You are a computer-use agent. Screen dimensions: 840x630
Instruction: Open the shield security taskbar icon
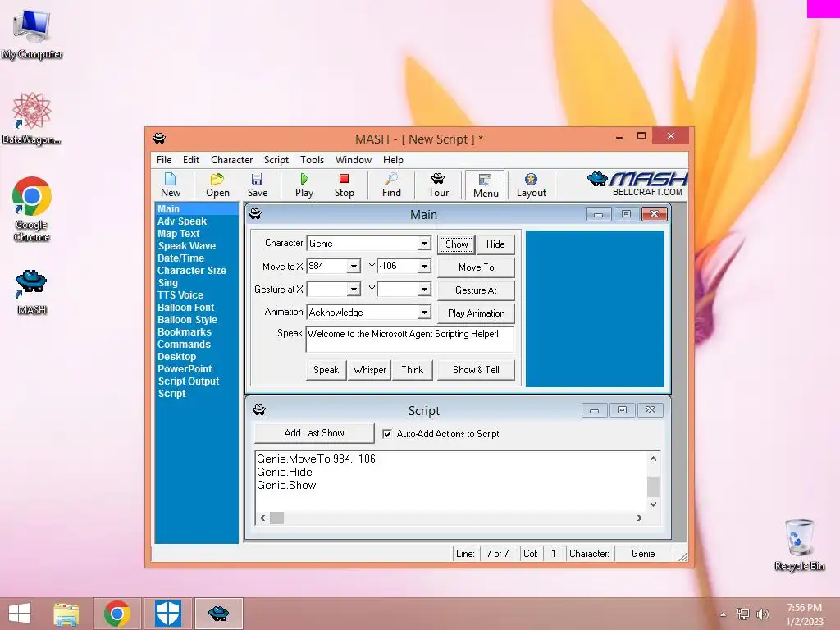167,614
